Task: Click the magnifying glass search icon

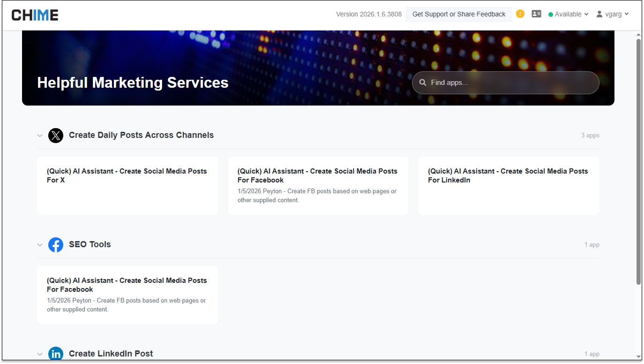Action: pos(423,83)
